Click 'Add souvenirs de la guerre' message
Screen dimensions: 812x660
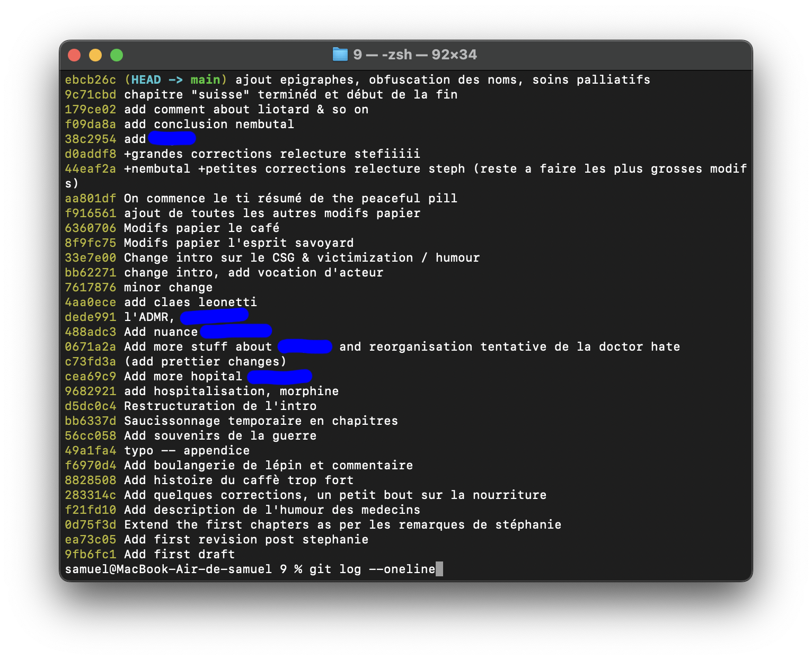pos(220,436)
